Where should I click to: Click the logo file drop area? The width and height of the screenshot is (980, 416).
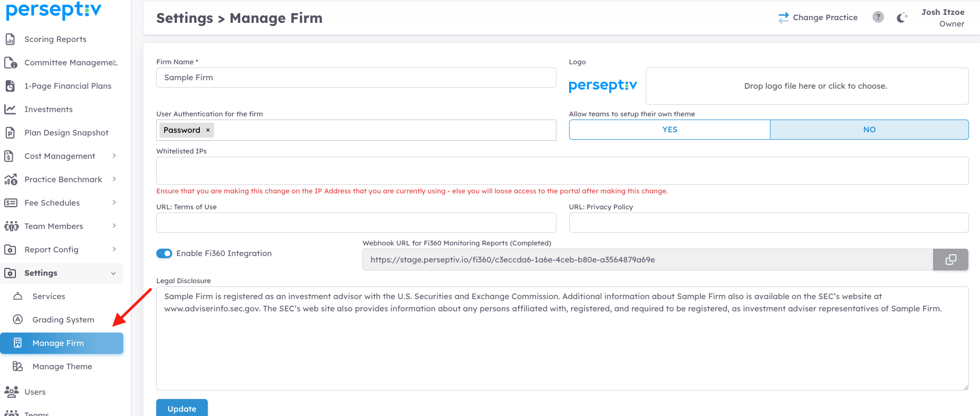pyautogui.click(x=807, y=86)
